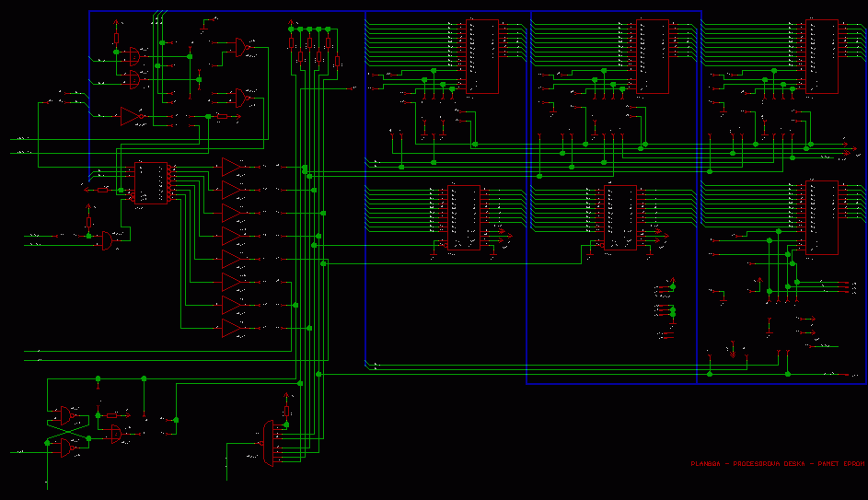
Task: Click the upper NAND gate of the cross-coupled latch
Action: [67, 416]
